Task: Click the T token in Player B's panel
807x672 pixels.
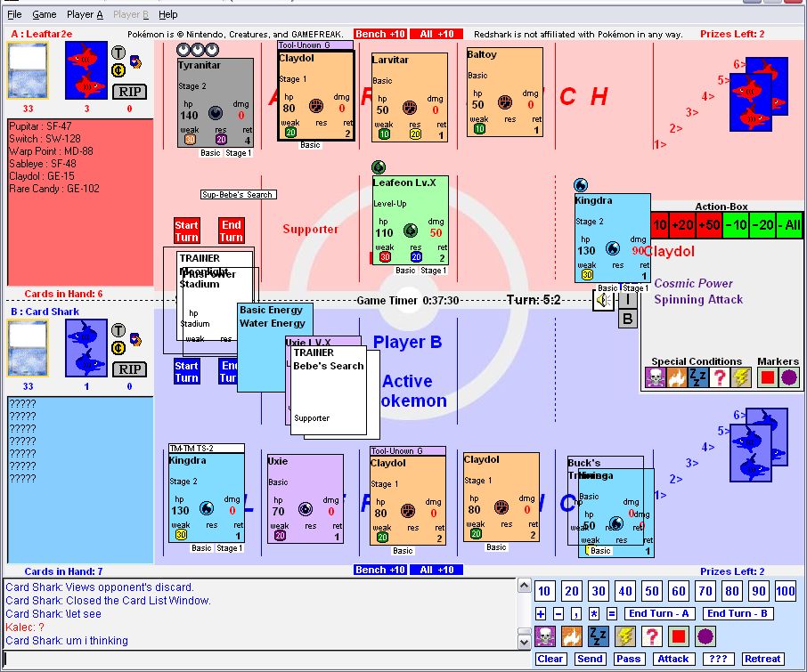Action: click(x=118, y=330)
